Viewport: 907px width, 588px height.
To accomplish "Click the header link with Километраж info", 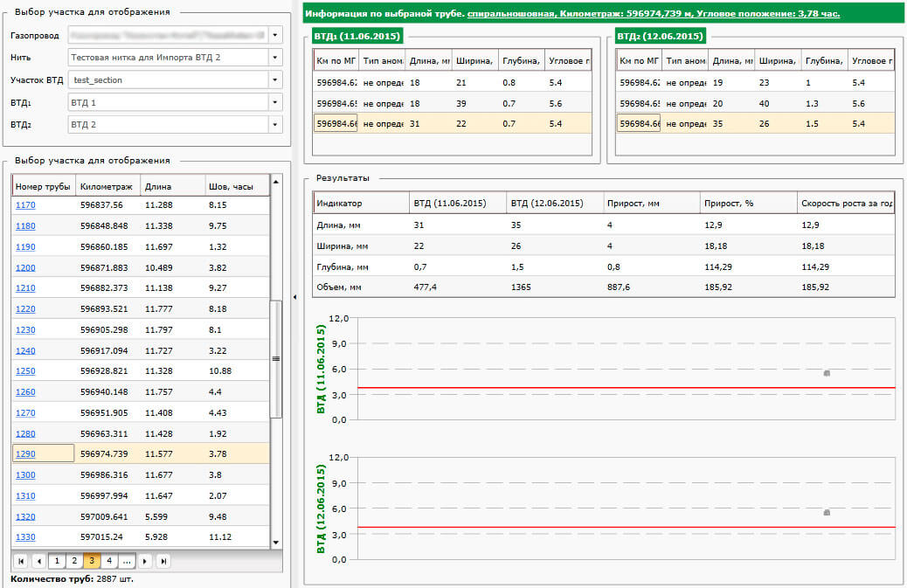I will pyautogui.click(x=653, y=13).
